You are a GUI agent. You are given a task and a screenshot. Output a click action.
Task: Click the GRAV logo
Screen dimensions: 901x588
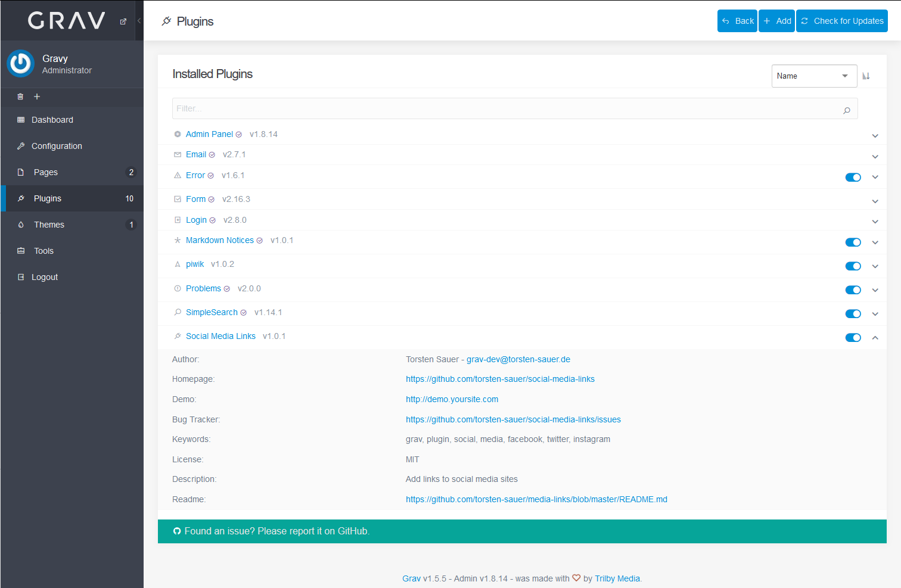pos(67,21)
